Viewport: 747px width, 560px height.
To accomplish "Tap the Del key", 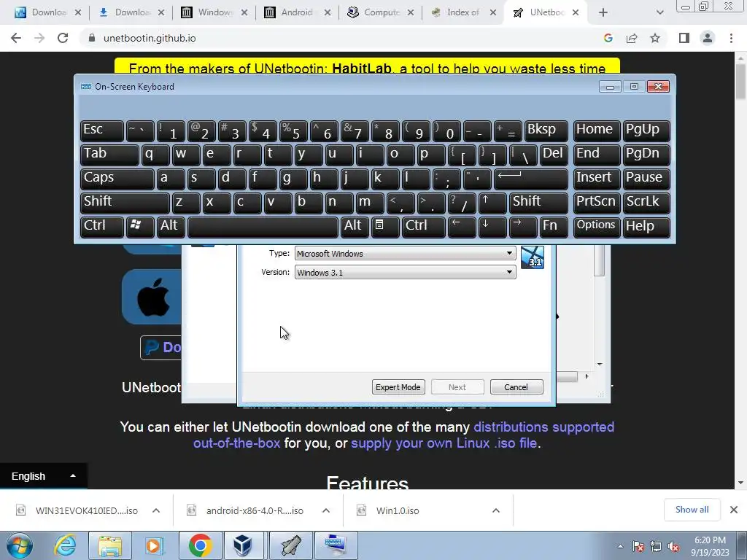I will (x=554, y=155).
